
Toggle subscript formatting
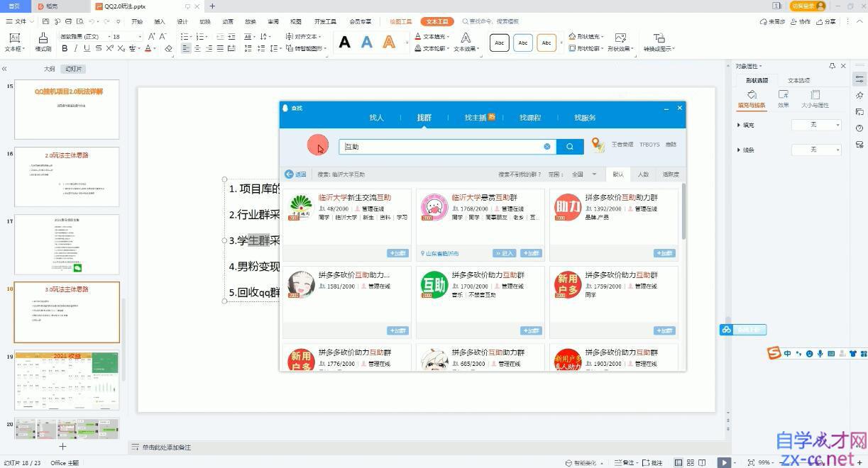point(121,49)
